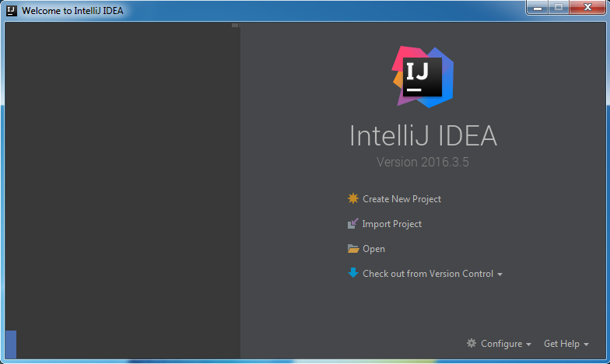Open the Configure dropdown menu
The height and width of the screenshot is (364, 610).
[501, 344]
